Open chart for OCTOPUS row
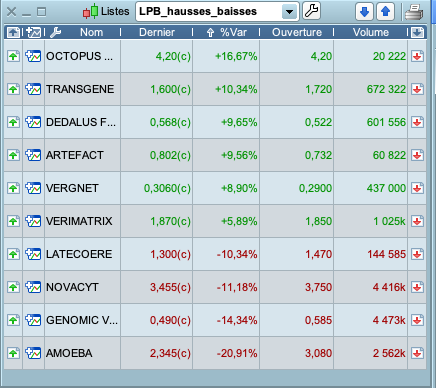436x388 pixels. point(33,56)
